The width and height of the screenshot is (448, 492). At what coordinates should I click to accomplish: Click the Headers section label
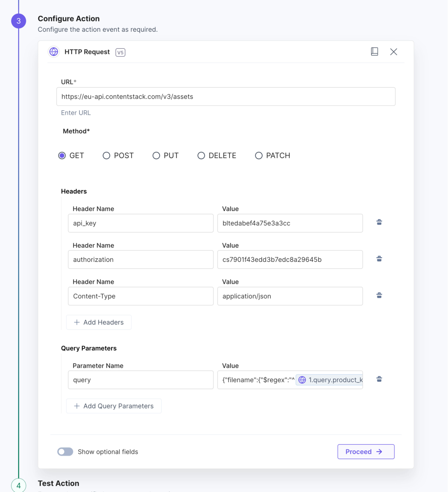pos(74,191)
